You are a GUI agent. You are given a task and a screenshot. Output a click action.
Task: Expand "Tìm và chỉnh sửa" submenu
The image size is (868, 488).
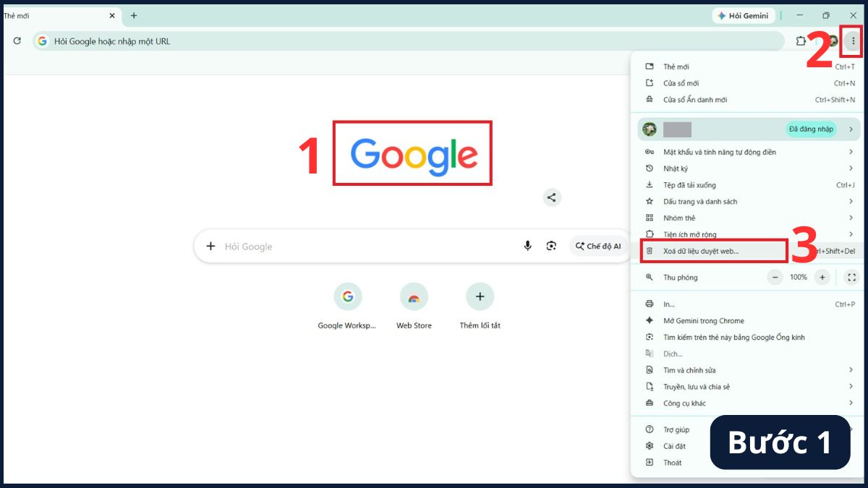click(749, 370)
